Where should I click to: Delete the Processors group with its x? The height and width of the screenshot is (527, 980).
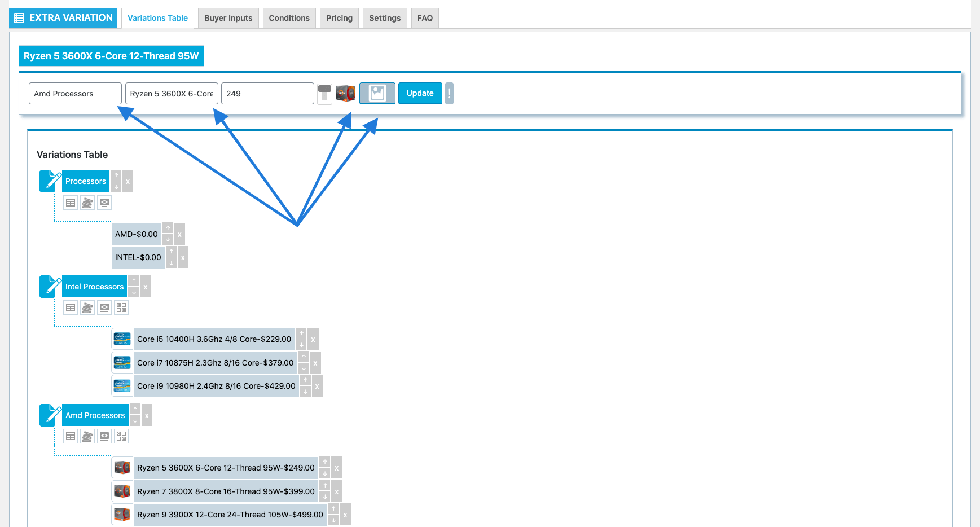128,181
